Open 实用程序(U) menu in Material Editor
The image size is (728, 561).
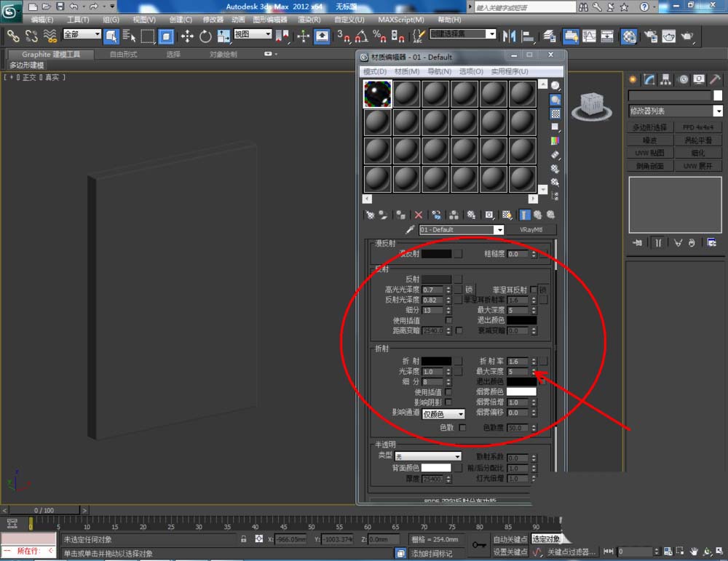tap(510, 71)
